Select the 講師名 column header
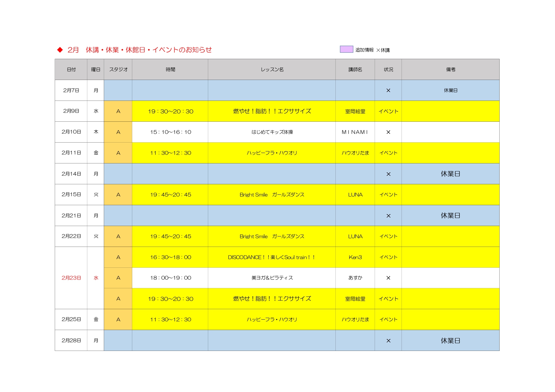This screenshot has height=392, width=555. point(355,70)
